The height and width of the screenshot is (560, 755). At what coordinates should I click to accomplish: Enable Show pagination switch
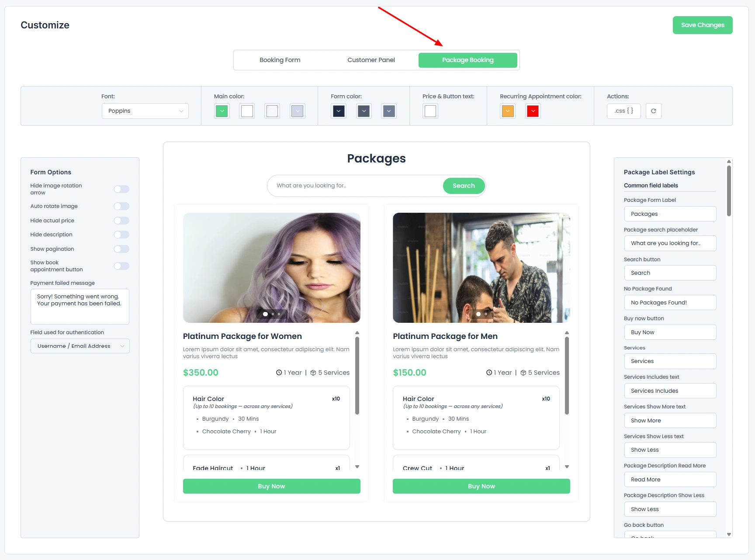point(121,249)
